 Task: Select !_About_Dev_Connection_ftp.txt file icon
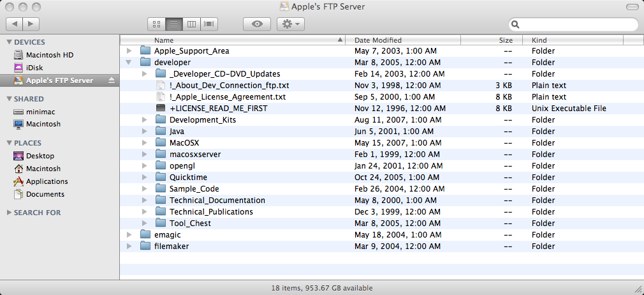point(161,86)
